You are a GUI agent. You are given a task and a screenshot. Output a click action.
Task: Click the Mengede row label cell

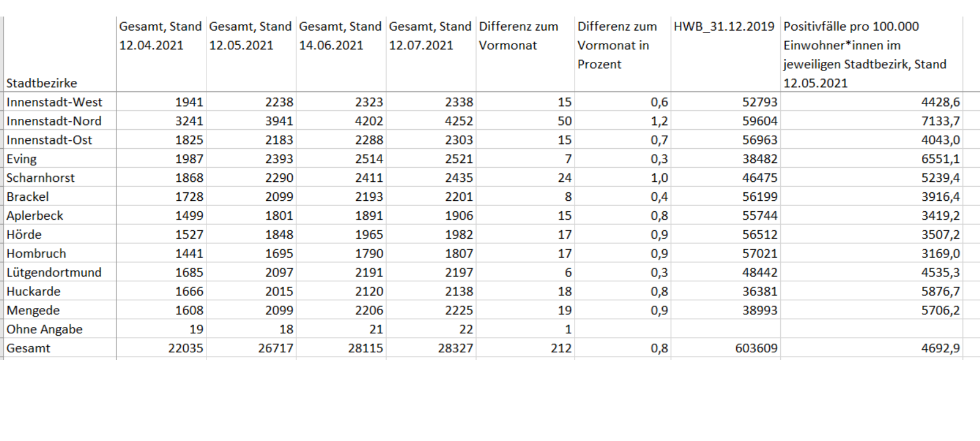click(x=33, y=311)
